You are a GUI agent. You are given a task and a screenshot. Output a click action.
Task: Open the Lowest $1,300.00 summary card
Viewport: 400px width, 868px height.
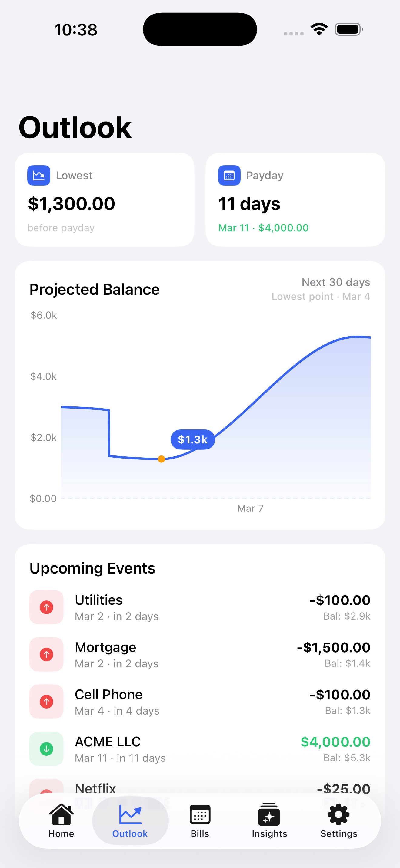point(105,199)
